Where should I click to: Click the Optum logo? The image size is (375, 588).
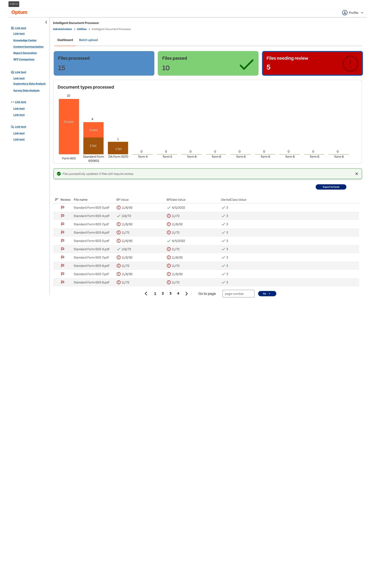click(19, 12)
